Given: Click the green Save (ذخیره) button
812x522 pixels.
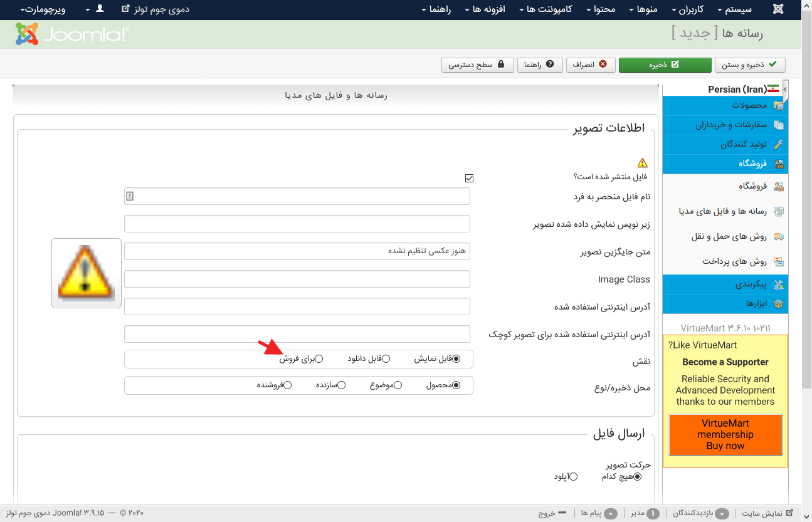Looking at the screenshot, I should click(x=665, y=65).
